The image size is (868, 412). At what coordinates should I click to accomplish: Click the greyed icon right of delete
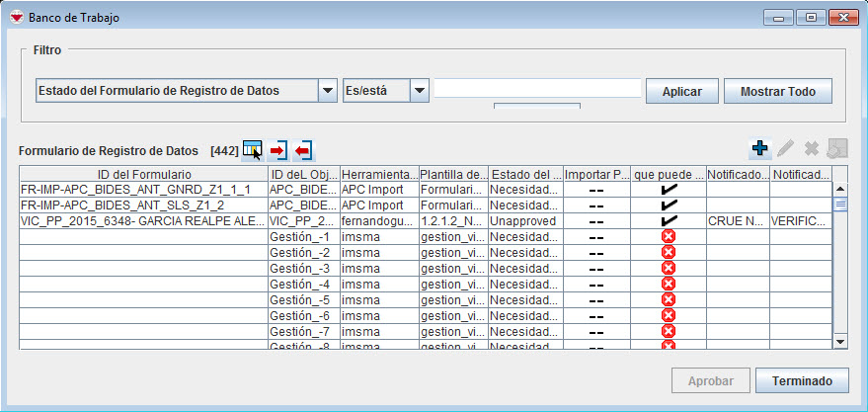click(x=837, y=148)
